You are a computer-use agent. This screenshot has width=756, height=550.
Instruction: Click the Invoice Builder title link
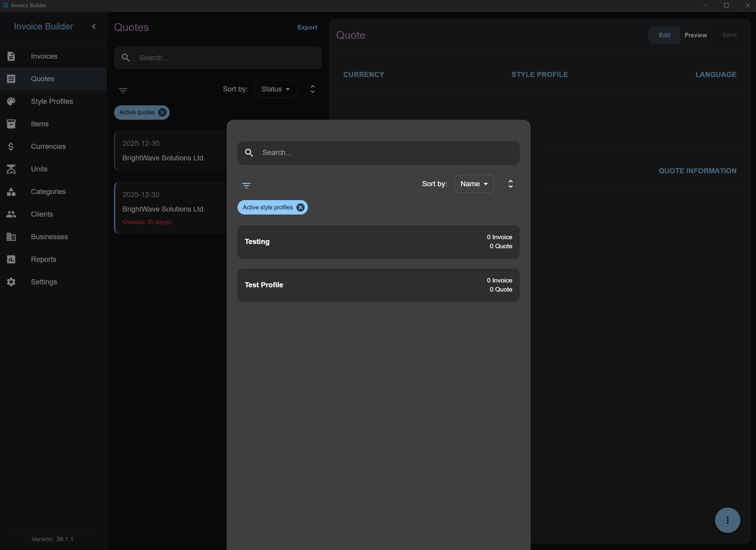click(43, 26)
